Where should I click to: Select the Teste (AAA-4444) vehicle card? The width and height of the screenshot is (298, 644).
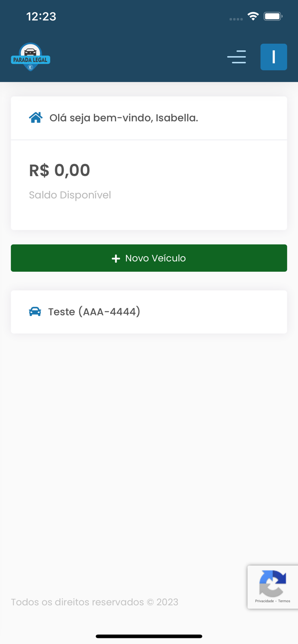(149, 312)
